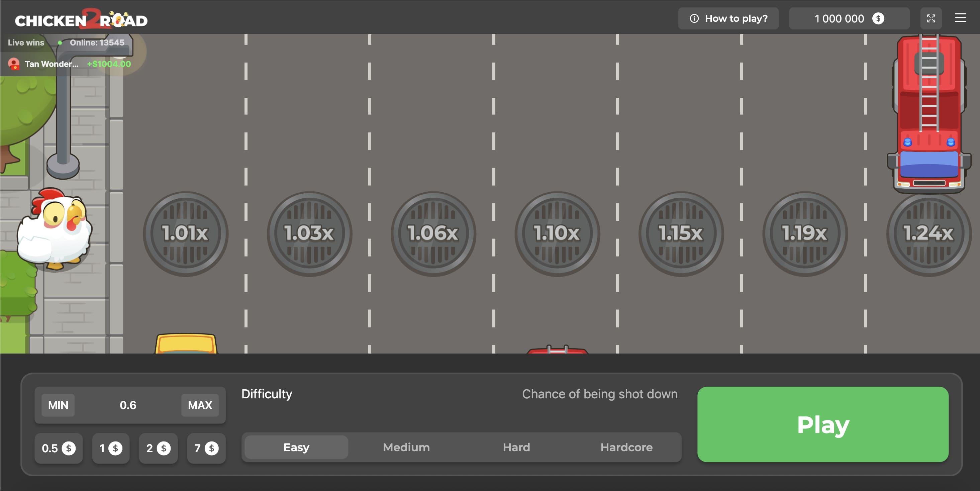Click the 1.24x manhole cover
This screenshot has width=980, height=491.
pyautogui.click(x=928, y=233)
